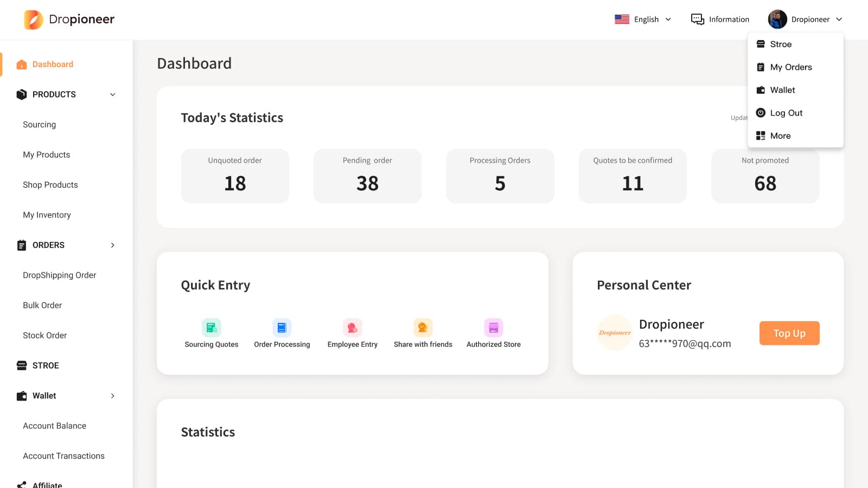Click the Dashboard home icon in sidebar
868x488 pixels.
coord(22,65)
